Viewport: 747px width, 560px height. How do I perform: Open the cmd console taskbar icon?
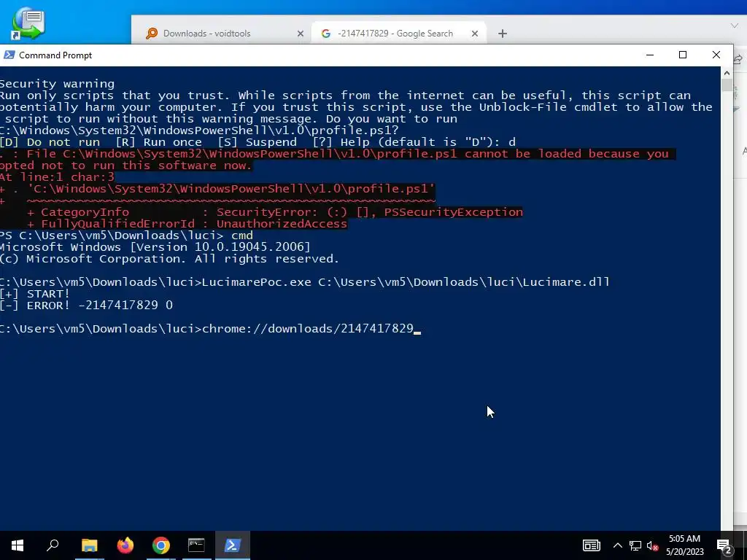click(x=196, y=545)
